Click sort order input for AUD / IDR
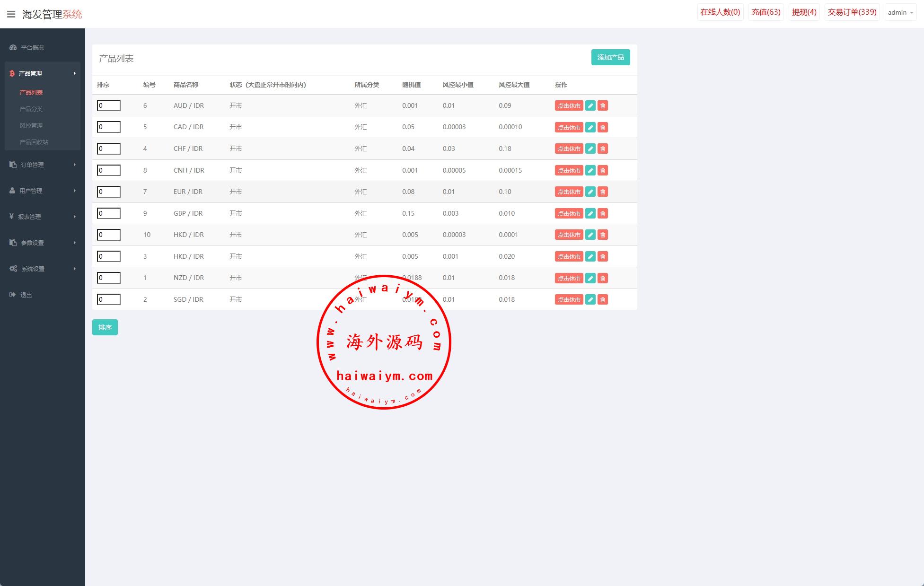Image resolution: width=924 pixels, height=586 pixels. click(x=109, y=105)
